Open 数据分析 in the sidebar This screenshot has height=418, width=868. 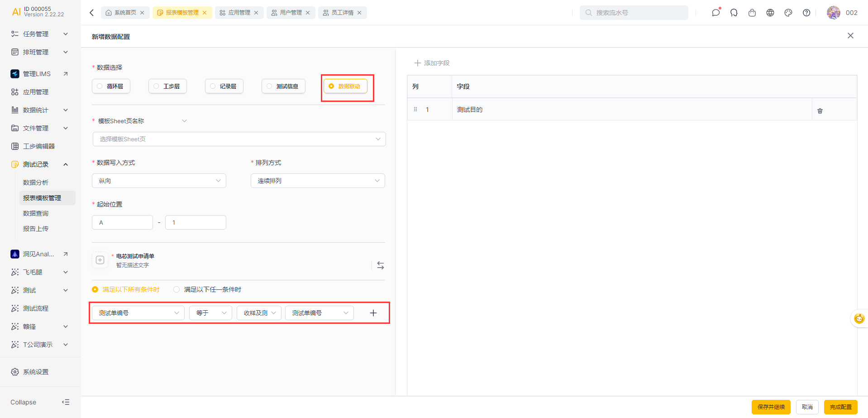(36, 183)
